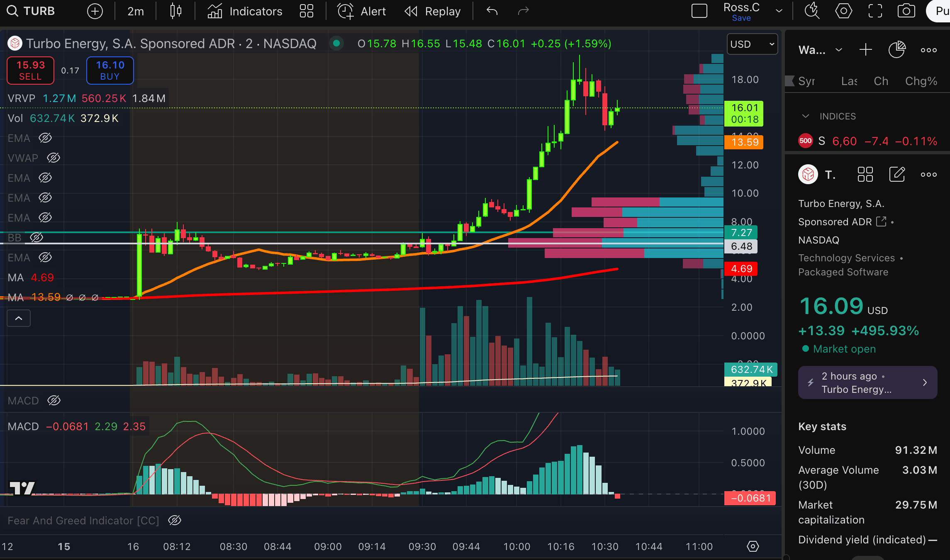The width and height of the screenshot is (950, 560).
Task: Start Replay mode from the toolbar
Action: tap(433, 11)
